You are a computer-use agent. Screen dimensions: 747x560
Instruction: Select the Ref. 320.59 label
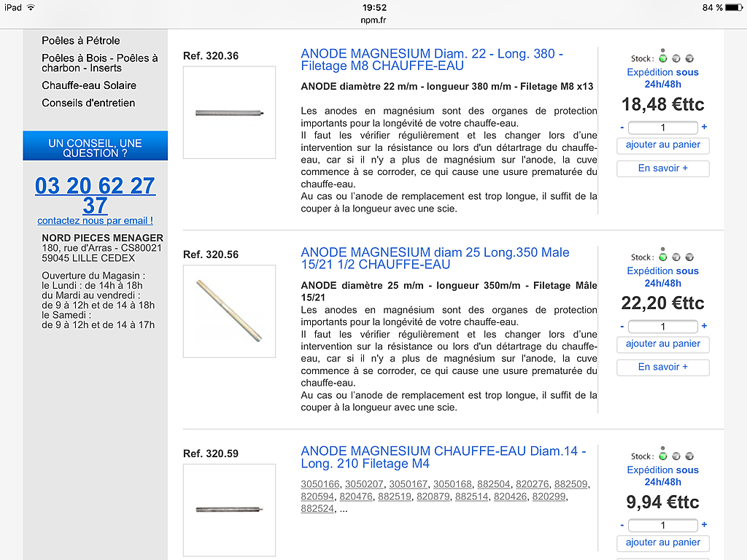(x=211, y=454)
